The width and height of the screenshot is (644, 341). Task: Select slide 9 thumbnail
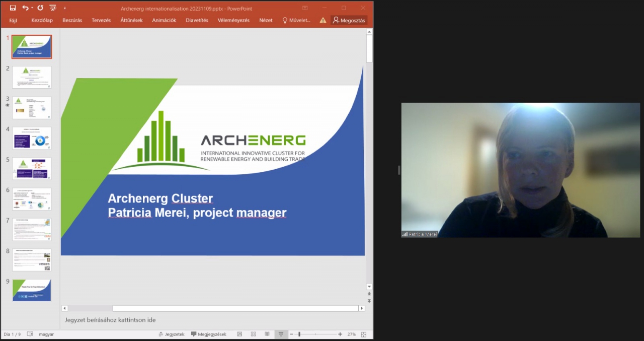[x=32, y=291]
